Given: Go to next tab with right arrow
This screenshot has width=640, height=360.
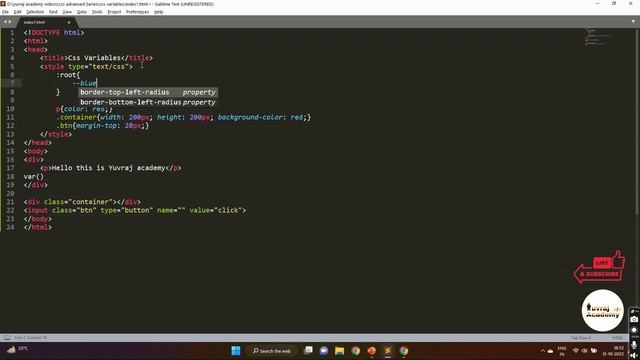Looking at the screenshot, I should (10, 22).
